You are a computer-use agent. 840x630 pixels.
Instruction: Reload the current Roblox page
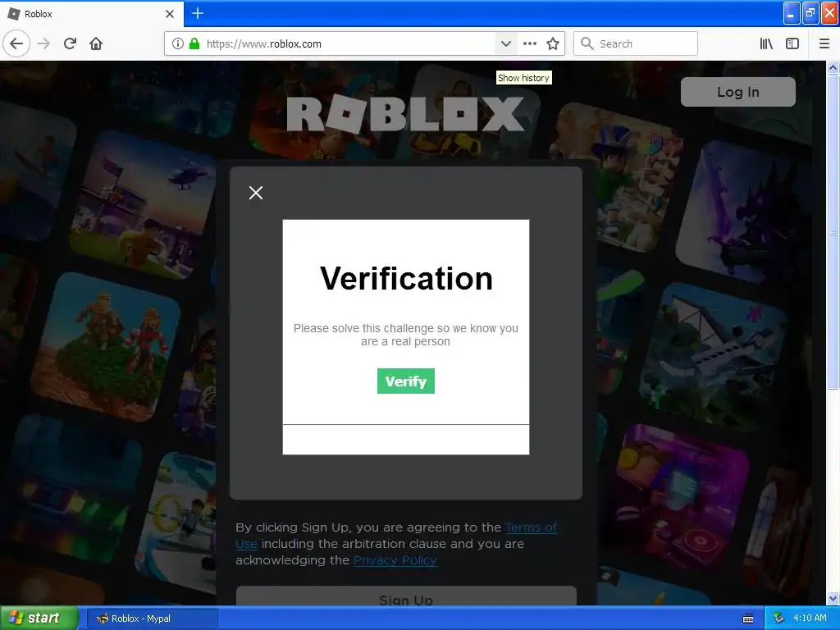pyautogui.click(x=70, y=44)
